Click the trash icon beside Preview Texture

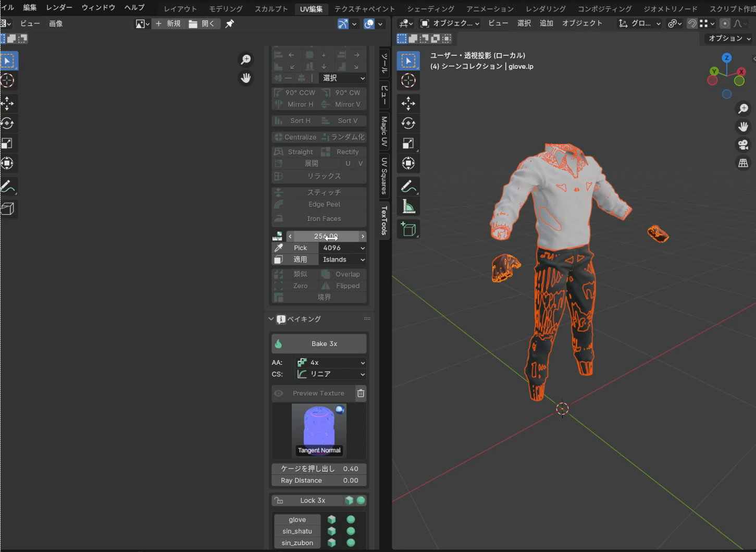click(361, 394)
